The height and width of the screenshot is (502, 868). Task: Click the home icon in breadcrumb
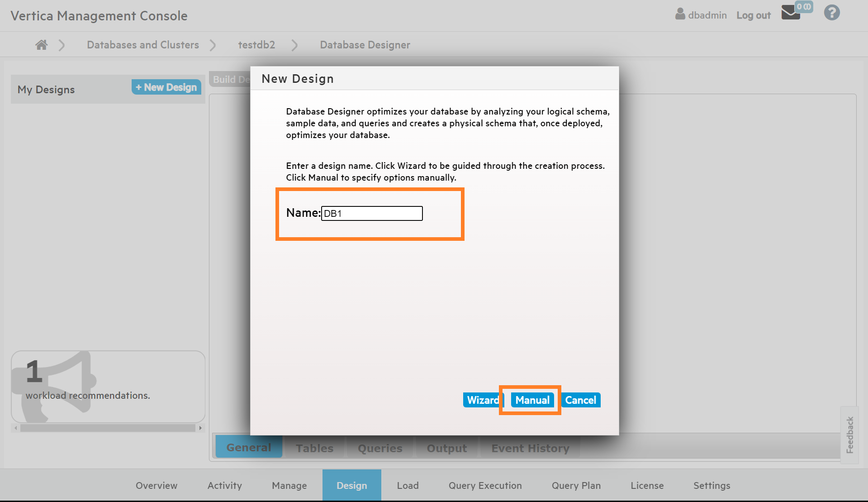point(42,45)
